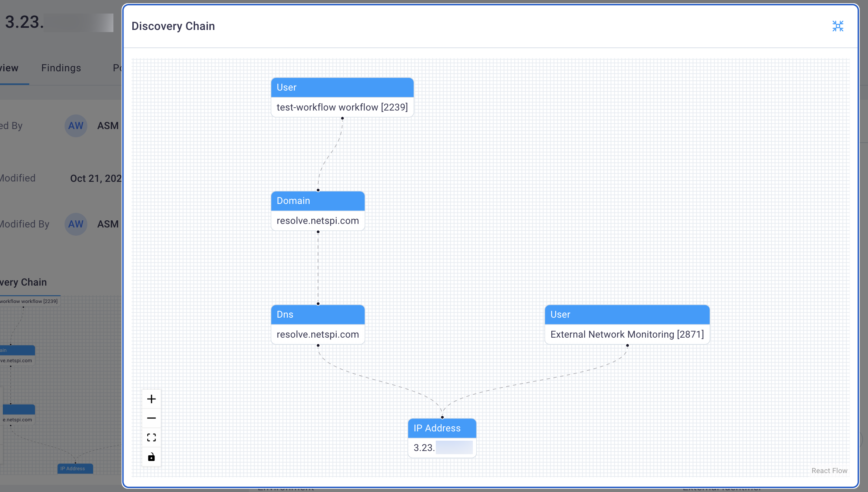Click the zoom in icon on canvas
Image resolution: width=868 pixels, height=492 pixels.
pyautogui.click(x=152, y=399)
